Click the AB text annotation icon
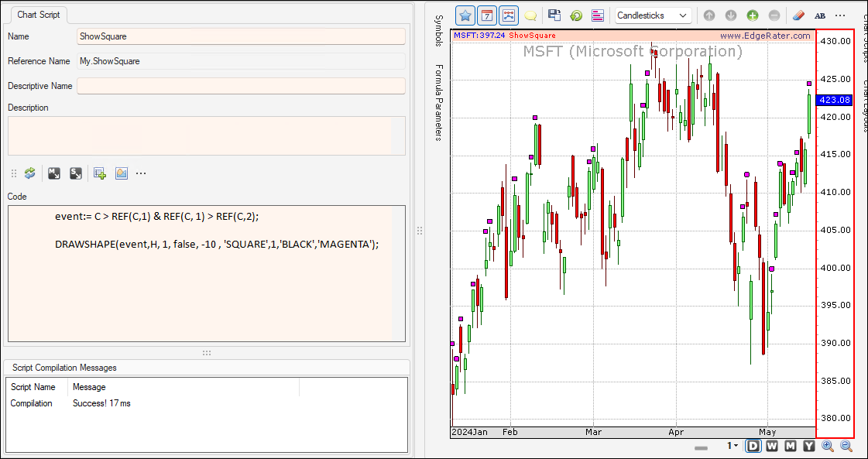868x459 pixels. (821, 16)
